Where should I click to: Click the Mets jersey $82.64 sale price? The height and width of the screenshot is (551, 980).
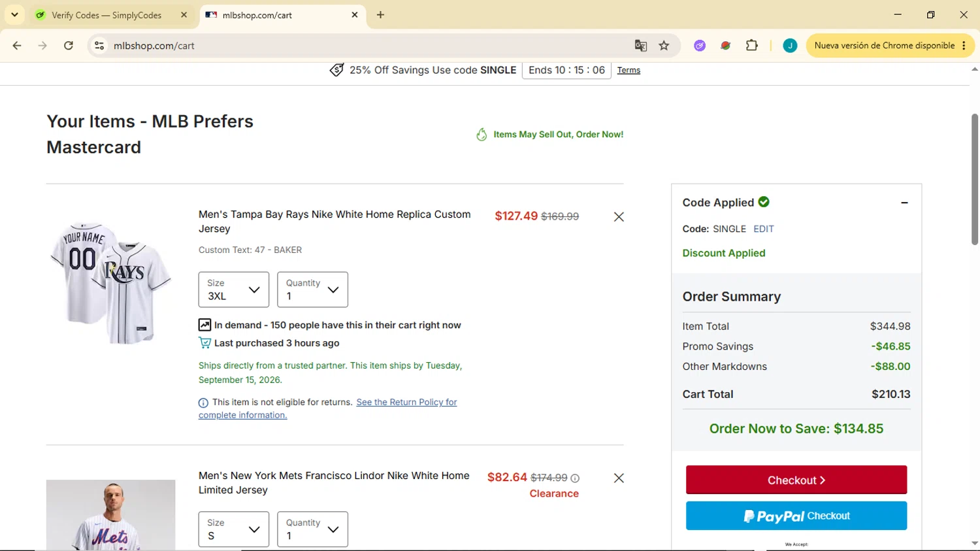(x=507, y=477)
